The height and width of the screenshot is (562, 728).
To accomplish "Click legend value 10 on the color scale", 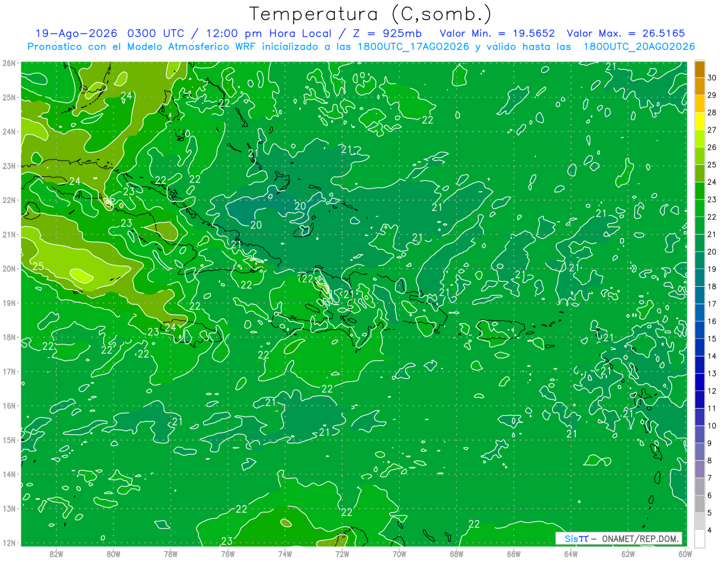I will 712,426.
